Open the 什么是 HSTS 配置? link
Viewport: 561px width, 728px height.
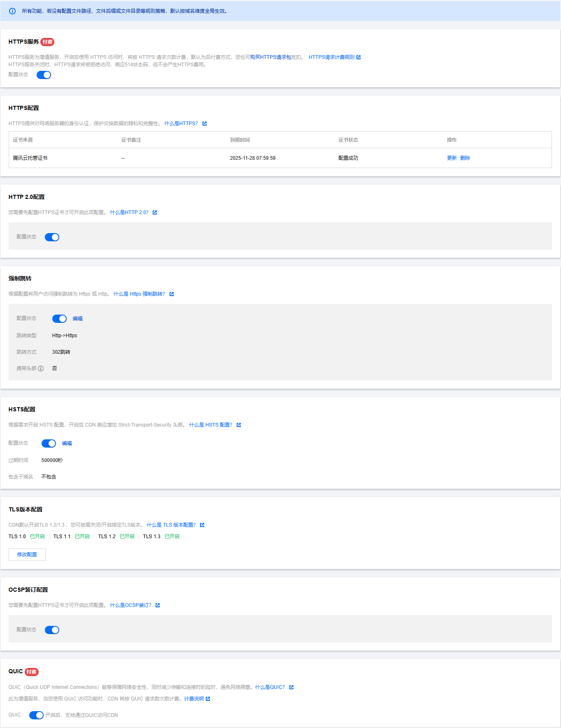(211, 425)
